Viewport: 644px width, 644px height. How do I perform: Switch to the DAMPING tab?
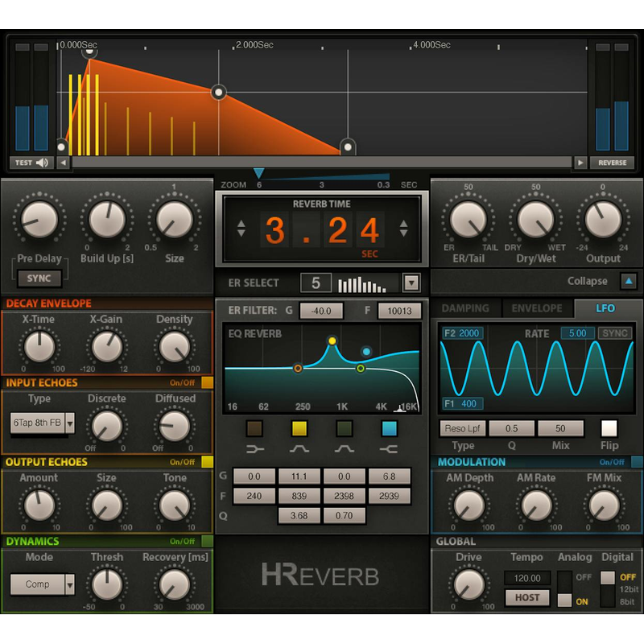(465, 308)
